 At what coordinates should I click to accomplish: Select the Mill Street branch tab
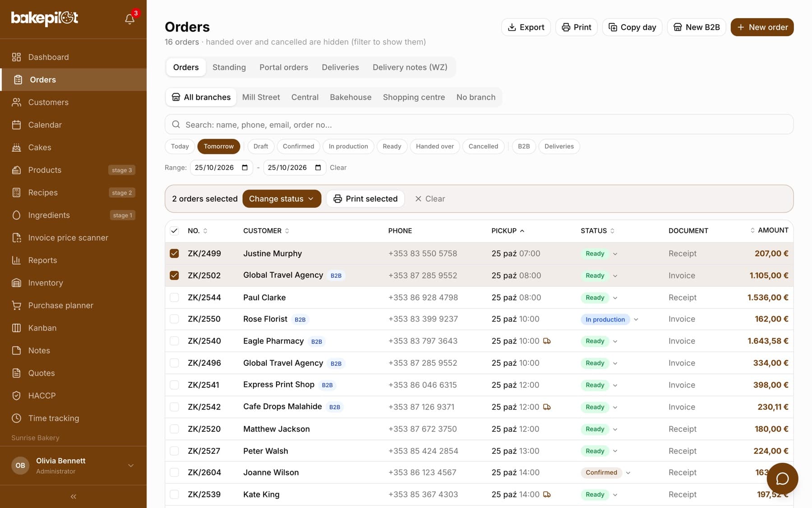261,97
